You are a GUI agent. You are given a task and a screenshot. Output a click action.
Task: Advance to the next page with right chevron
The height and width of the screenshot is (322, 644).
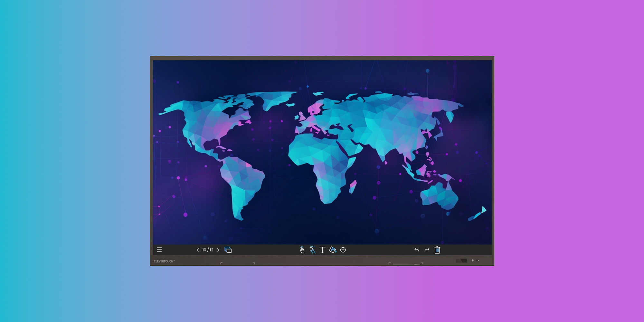click(x=218, y=250)
